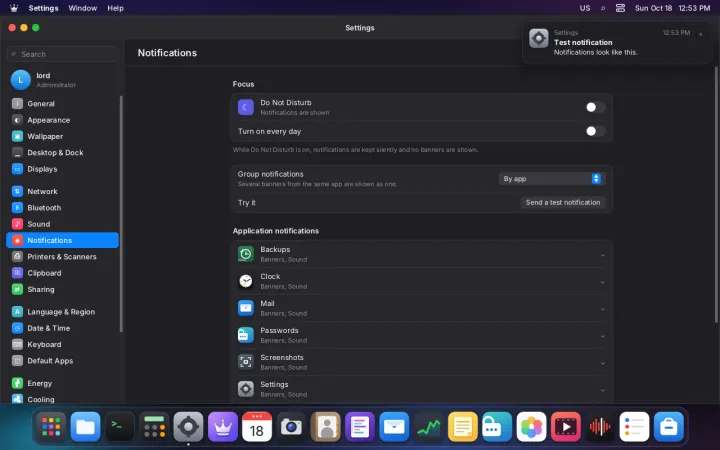This screenshot has height=450, width=720.
Task: Open Calculator from the dock
Action: click(154, 427)
